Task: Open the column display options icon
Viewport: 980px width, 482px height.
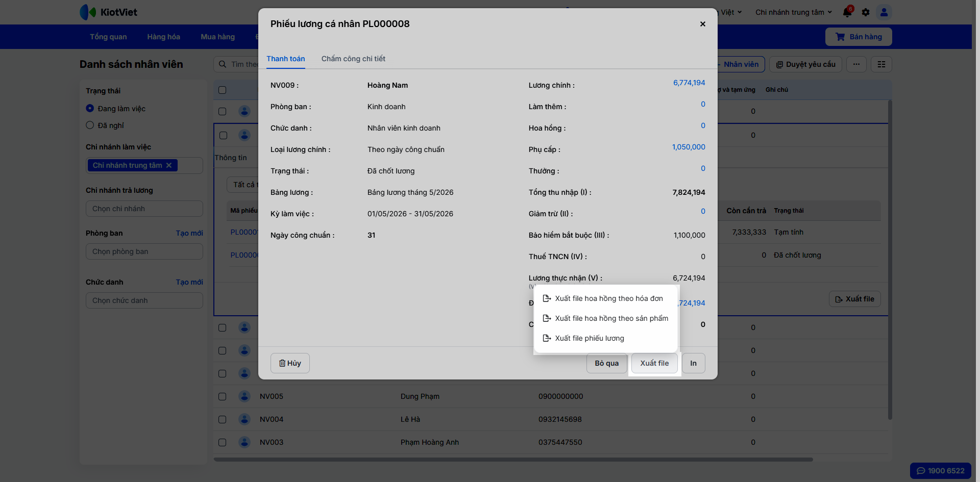Action: [881, 64]
